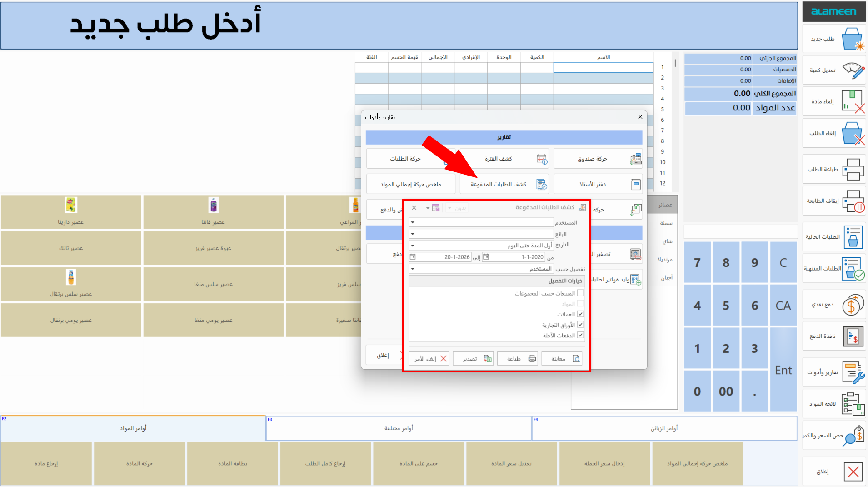Open cash movement report (حركة صندوق)
Image resolution: width=868 pixels, height=487 pixels.
598,159
